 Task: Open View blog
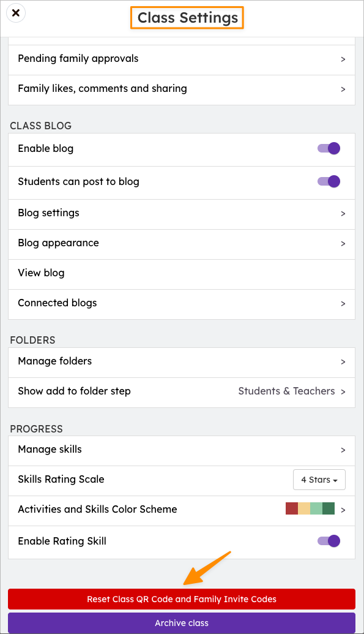(182, 273)
